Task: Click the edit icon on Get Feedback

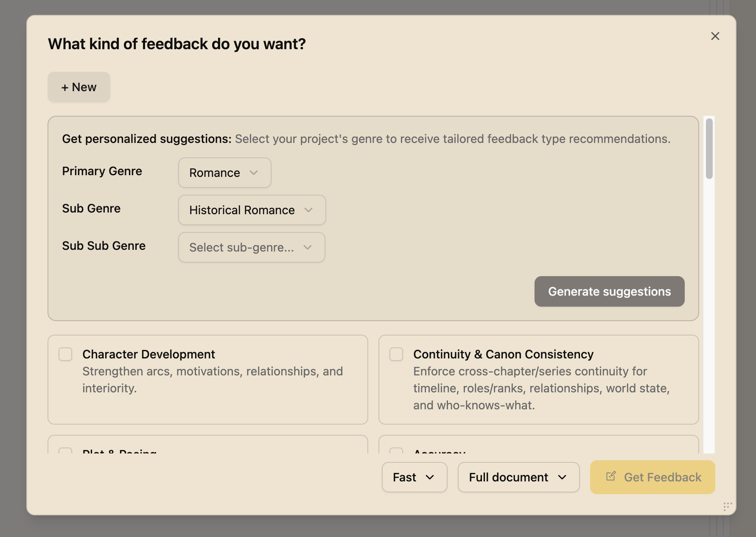Action: point(611,476)
